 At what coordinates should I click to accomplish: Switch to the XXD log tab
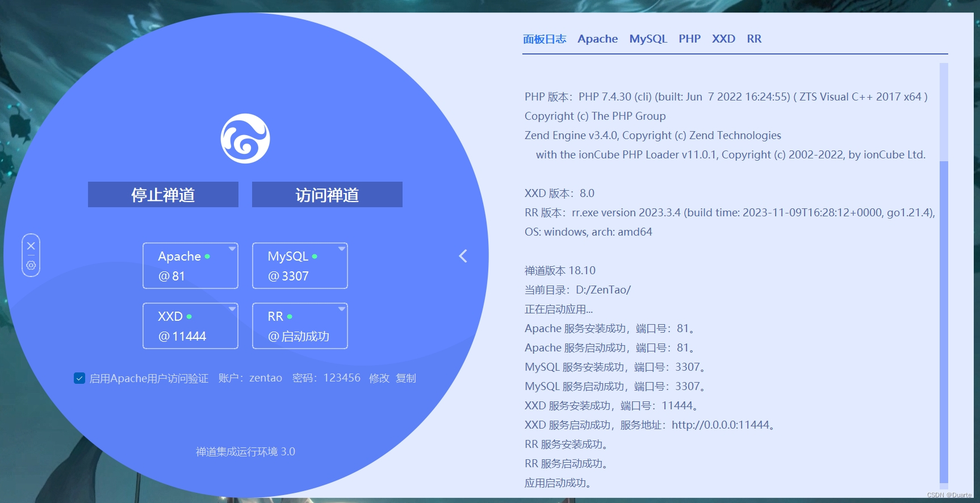coord(723,39)
